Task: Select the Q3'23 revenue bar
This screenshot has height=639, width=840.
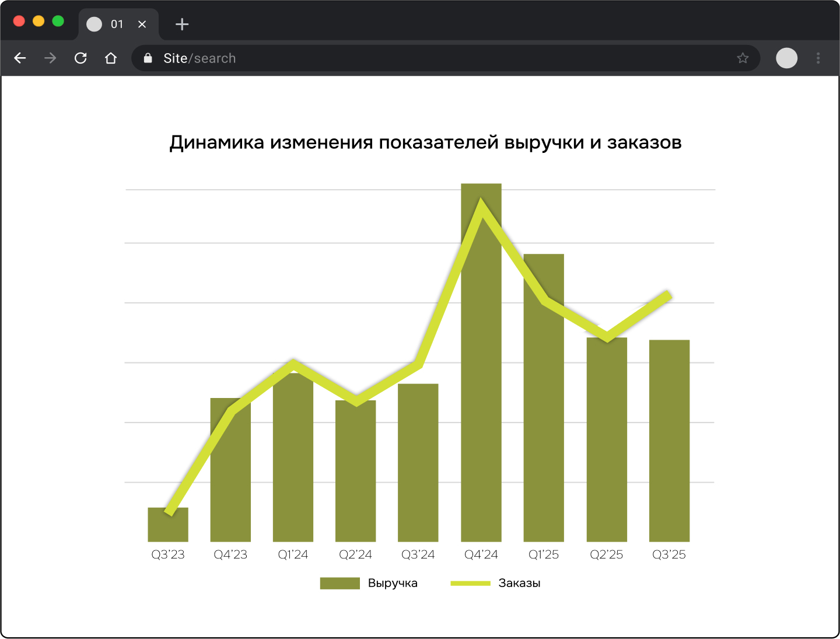Action: tap(168, 528)
